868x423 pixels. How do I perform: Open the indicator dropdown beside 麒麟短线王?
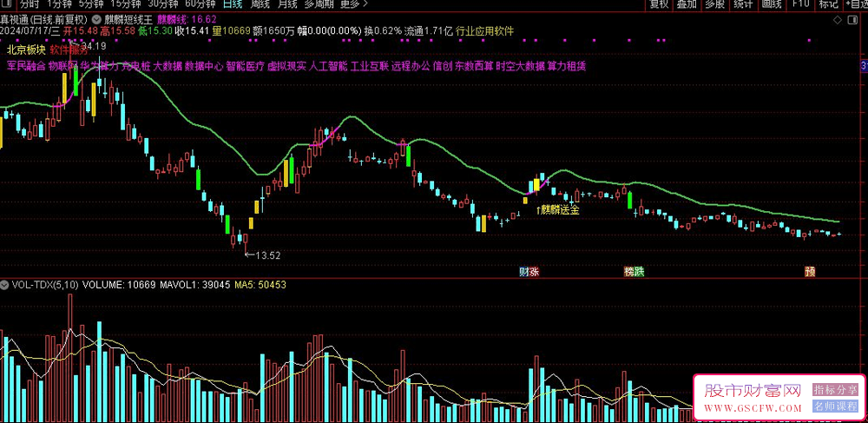point(97,17)
